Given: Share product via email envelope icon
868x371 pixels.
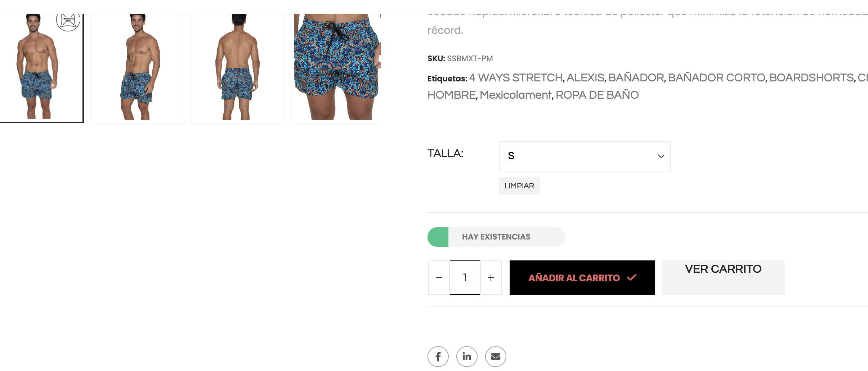Looking at the screenshot, I should click(x=496, y=357).
